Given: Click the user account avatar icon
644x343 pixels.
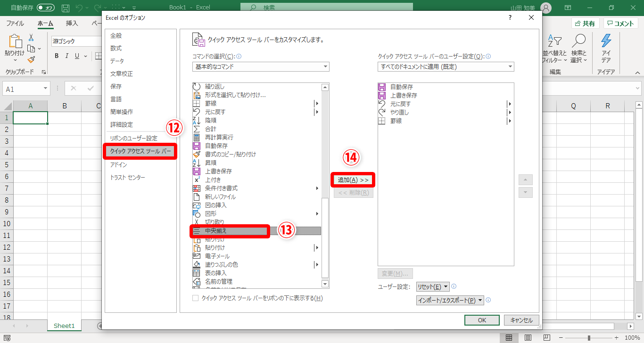Looking at the screenshot, I should point(545,8).
